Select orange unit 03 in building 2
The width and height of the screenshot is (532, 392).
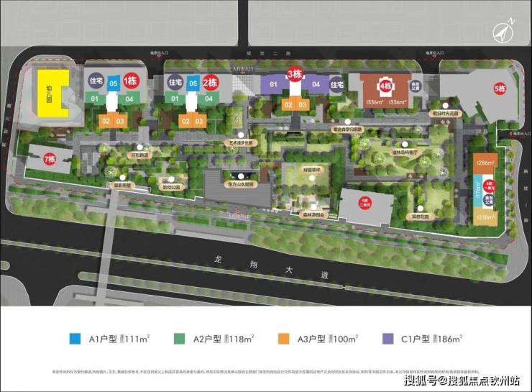pyautogui.click(x=200, y=121)
